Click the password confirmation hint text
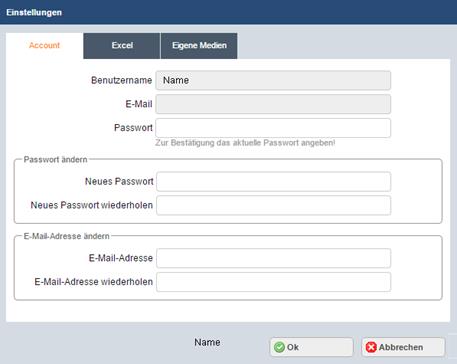 245,143
